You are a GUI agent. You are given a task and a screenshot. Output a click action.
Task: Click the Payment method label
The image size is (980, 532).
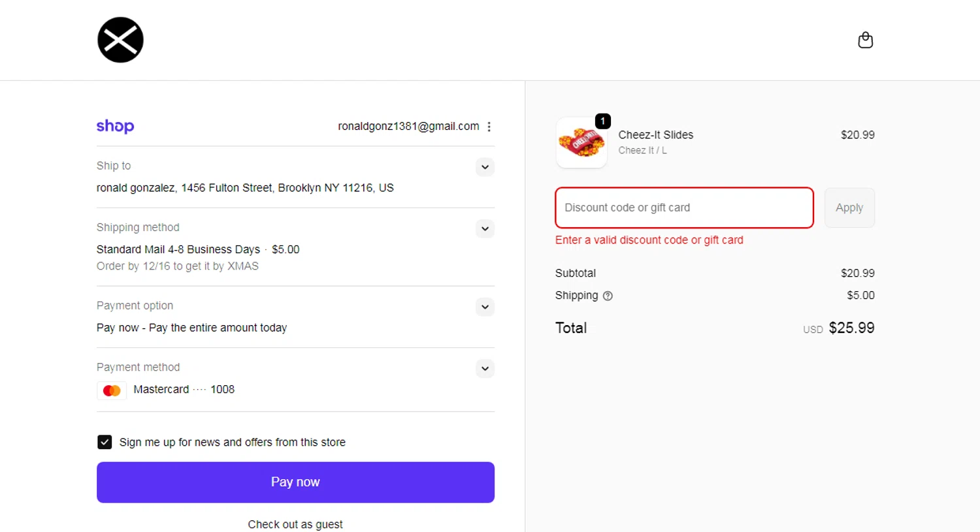coord(138,367)
